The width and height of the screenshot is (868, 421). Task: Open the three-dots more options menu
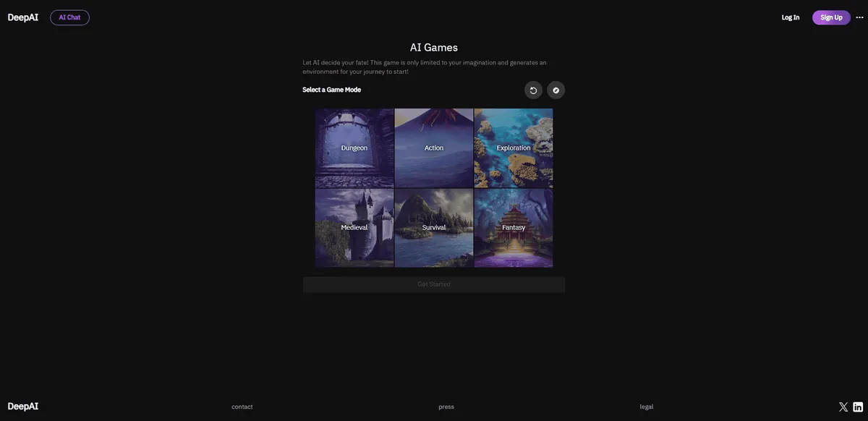(x=860, y=17)
